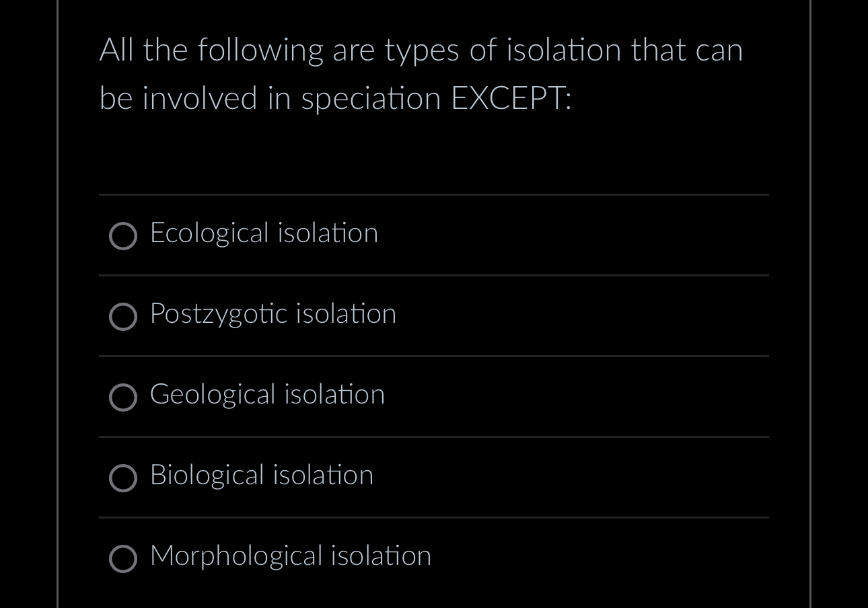
Task: Click the Geological isolation answer label
Action: [267, 395]
